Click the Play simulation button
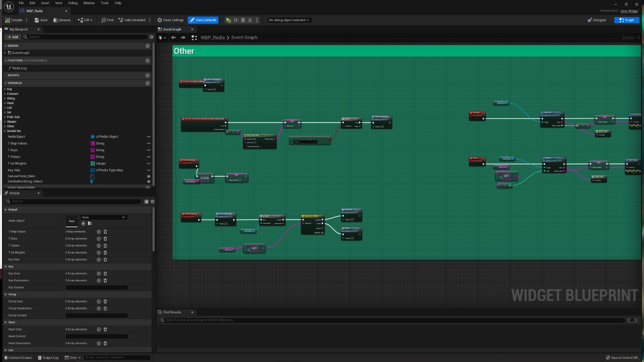This screenshot has width=644, height=362. click(x=228, y=20)
